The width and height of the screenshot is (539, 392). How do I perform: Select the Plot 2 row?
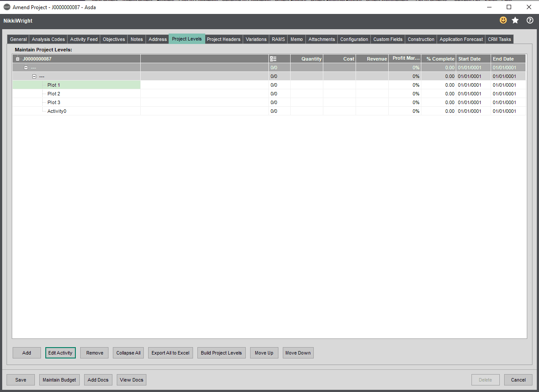coord(269,94)
